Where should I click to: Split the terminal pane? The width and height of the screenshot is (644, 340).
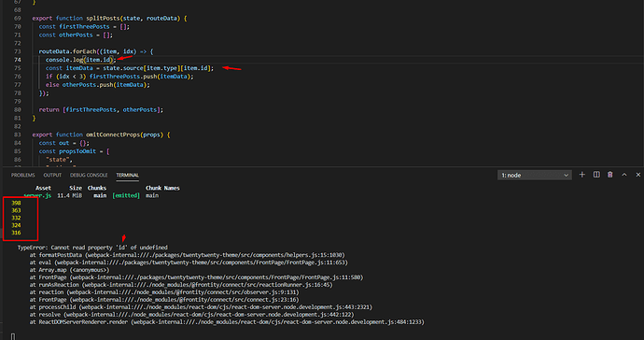[x=596, y=175]
